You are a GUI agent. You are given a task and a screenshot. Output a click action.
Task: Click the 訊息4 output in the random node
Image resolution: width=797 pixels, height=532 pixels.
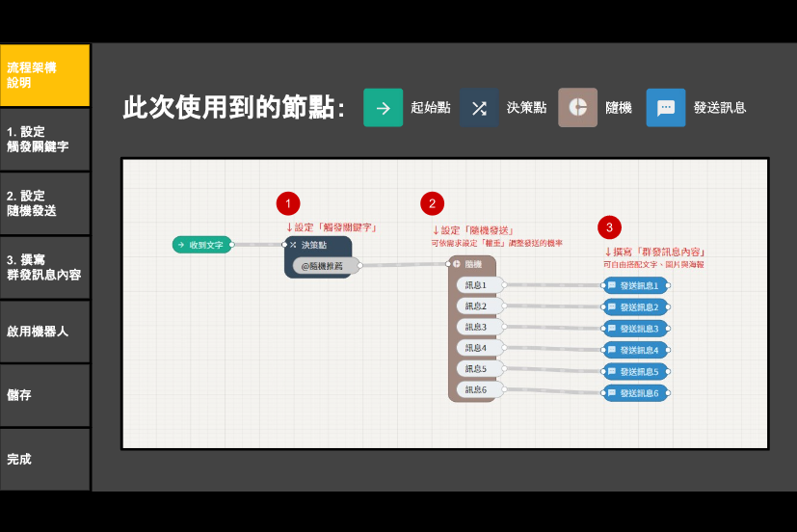tap(480, 348)
